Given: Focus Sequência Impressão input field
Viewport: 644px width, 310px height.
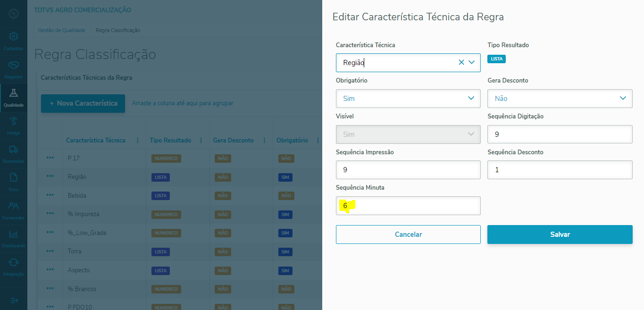Looking at the screenshot, I should pyautogui.click(x=408, y=170).
